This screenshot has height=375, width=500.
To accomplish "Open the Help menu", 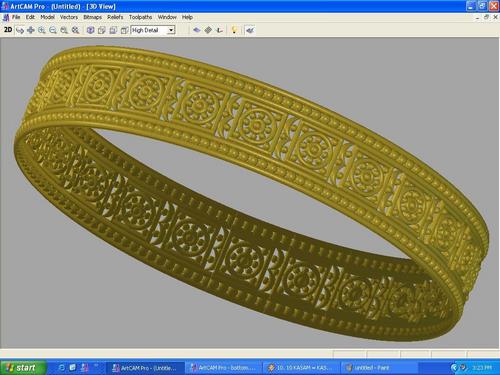I will 187,17.
